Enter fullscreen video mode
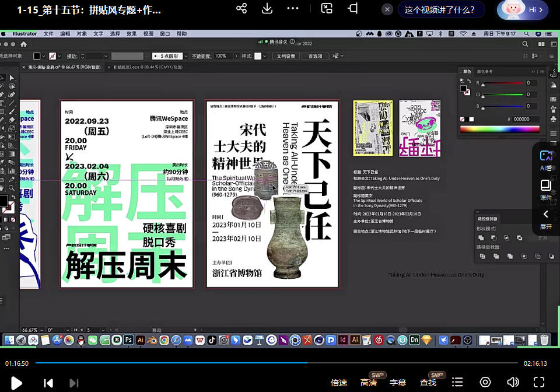Image resolution: width=560 pixels, height=392 pixels. (x=539, y=382)
